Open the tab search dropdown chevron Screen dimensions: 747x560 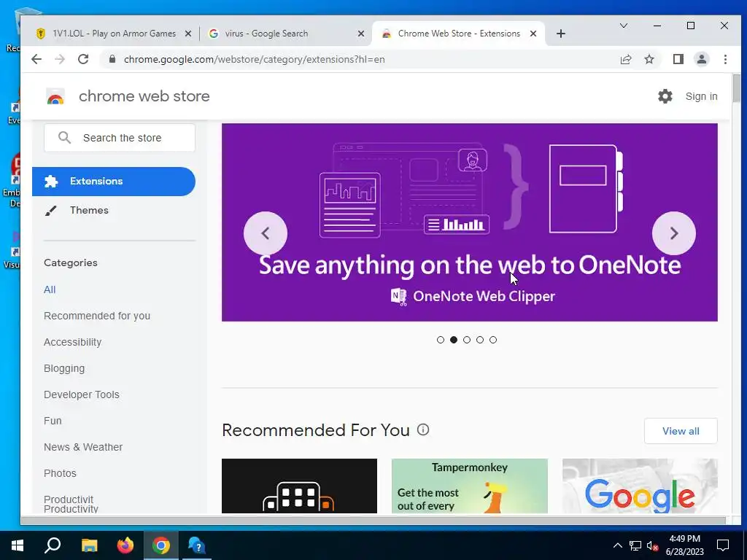click(x=623, y=26)
